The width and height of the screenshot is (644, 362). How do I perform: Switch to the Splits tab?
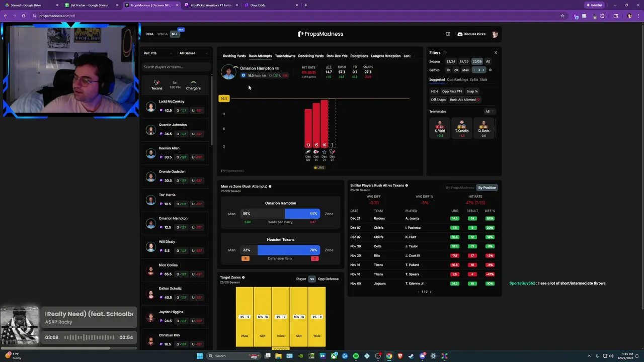coord(474,79)
